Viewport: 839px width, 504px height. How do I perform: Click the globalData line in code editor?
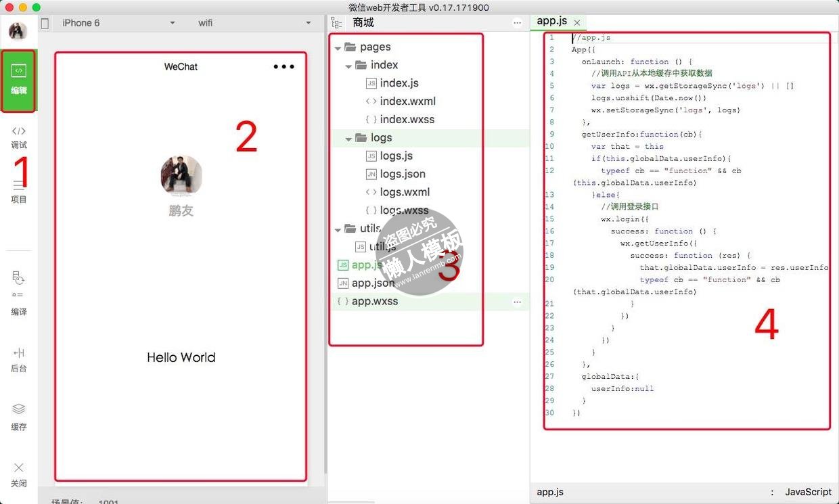click(x=610, y=377)
